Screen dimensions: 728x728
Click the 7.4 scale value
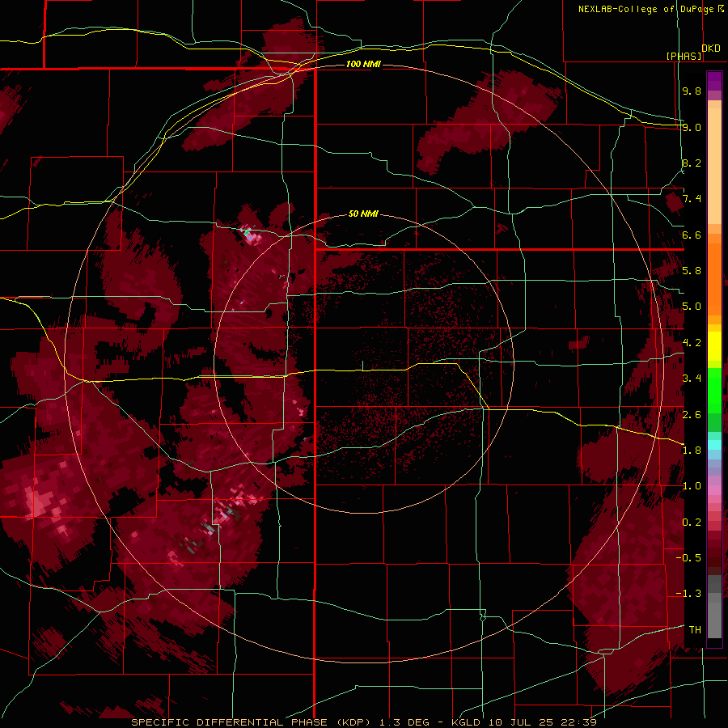coord(692,199)
